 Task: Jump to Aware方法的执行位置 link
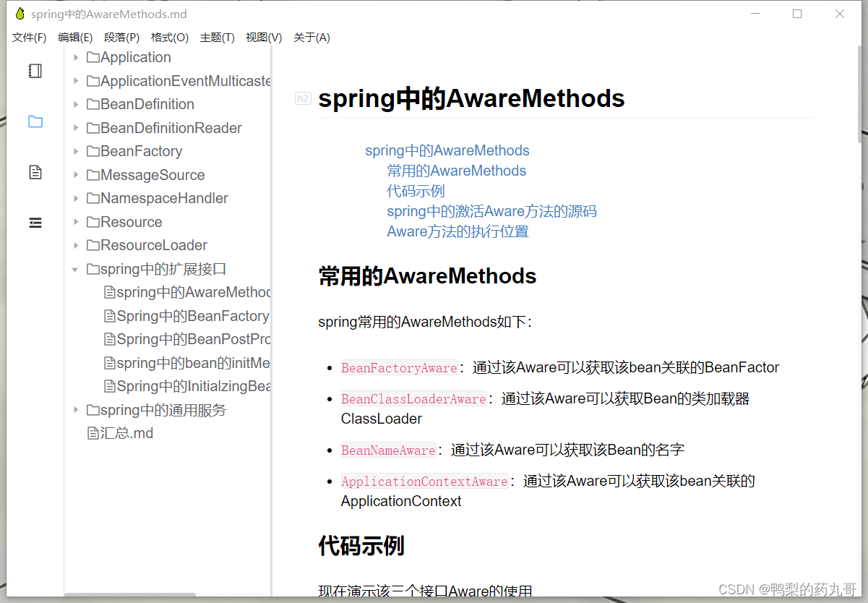pos(458,231)
